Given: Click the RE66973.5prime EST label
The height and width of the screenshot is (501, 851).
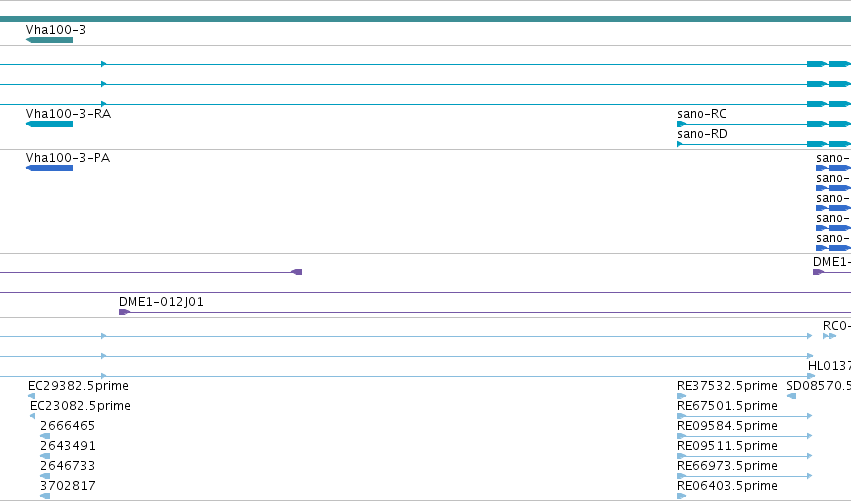Looking at the screenshot, I should pyautogui.click(x=727, y=466).
